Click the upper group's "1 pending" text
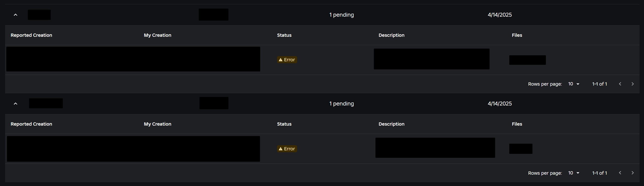 tap(342, 15)
